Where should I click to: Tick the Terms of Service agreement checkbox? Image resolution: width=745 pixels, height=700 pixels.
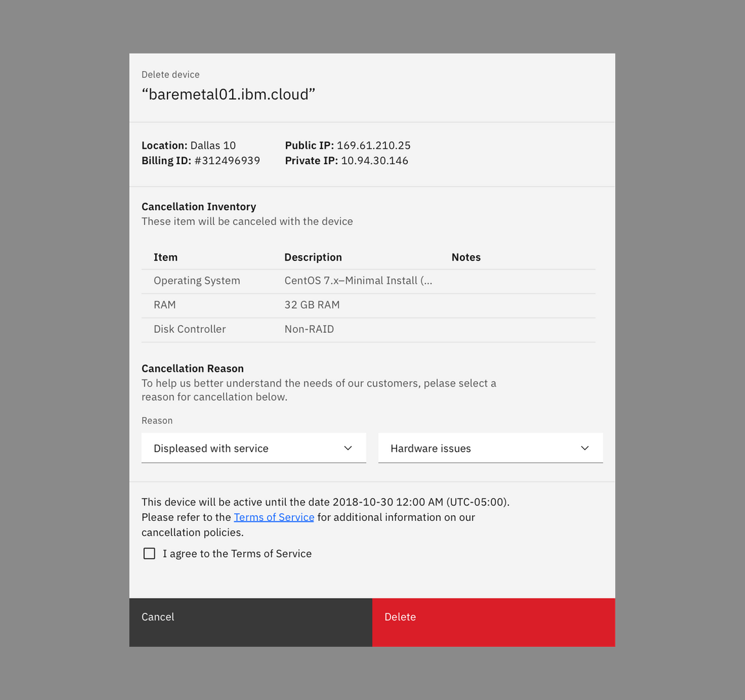point(149,553)
